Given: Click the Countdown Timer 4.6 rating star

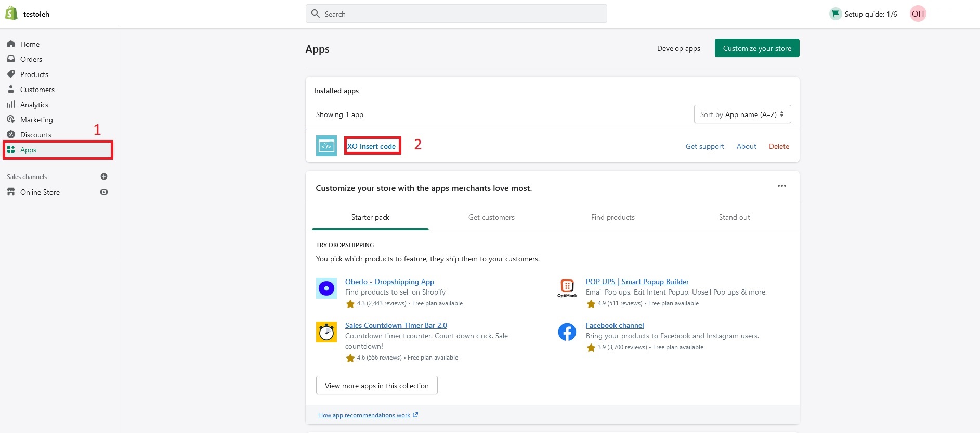Looking at the screenshot, I should point(350,358).
